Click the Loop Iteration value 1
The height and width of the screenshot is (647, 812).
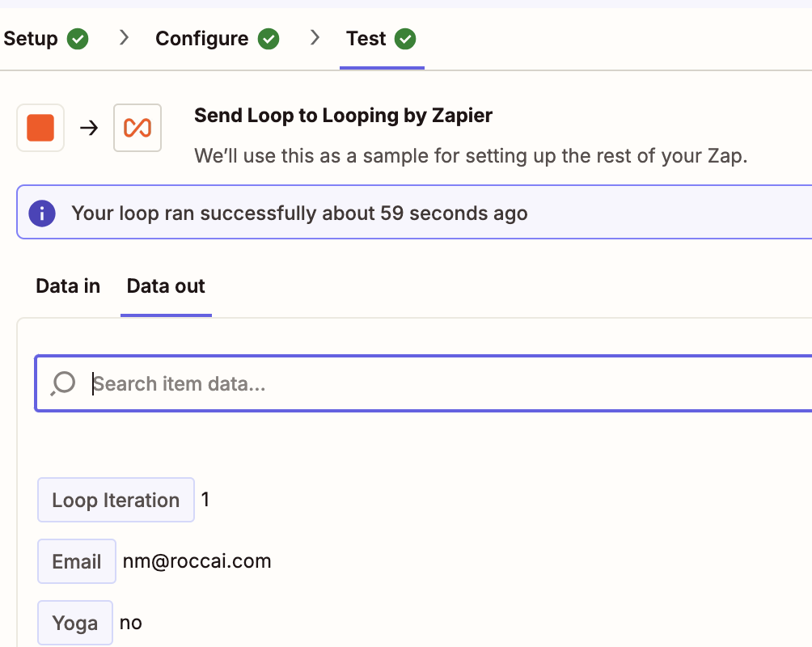pyautogui.click(x=205, y=499)
